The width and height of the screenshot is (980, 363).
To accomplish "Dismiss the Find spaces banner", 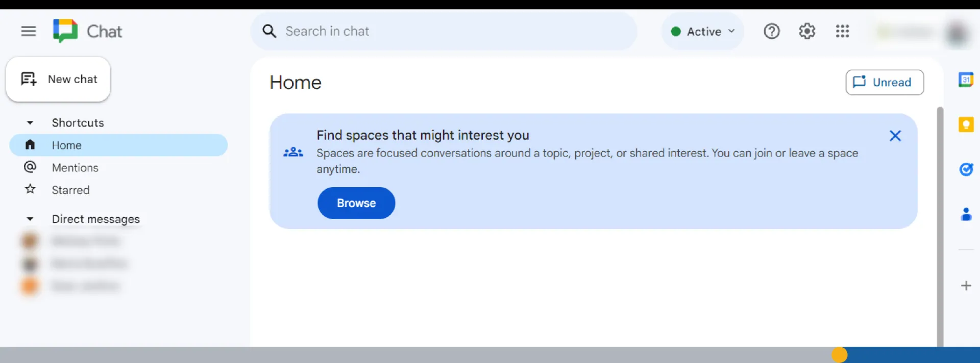I will pos(895,136).
